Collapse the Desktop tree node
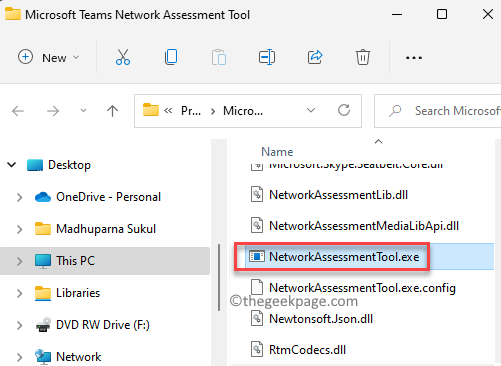Viewport: 501px width, 366px height. pos(12,165)
